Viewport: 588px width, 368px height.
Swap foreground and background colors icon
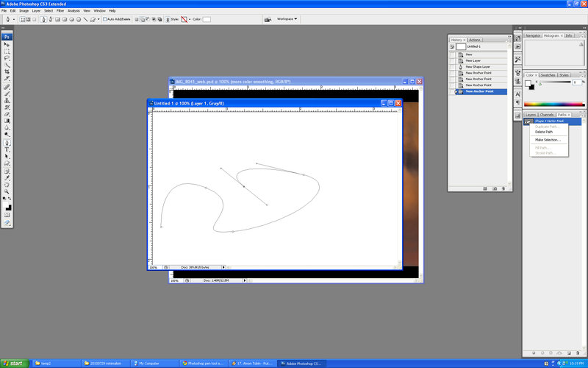click(10, 198)
